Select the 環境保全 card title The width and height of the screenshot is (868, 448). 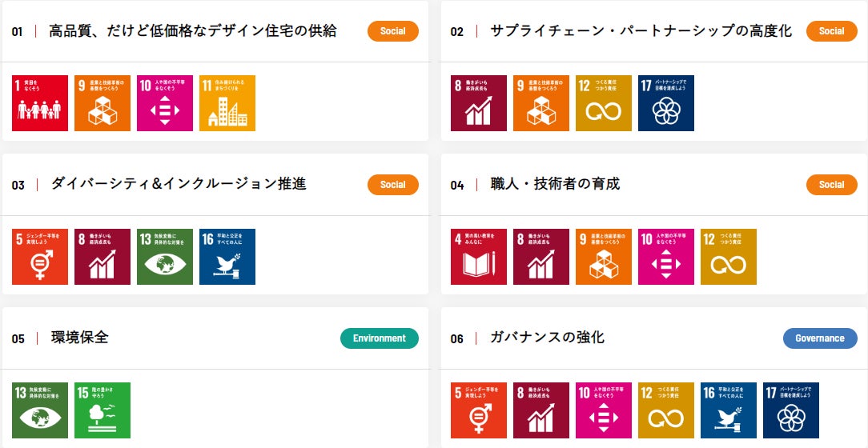tap(80, 338)
